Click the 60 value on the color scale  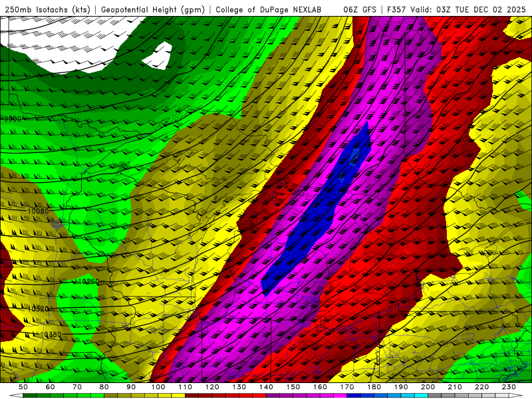tap(51, 387)
